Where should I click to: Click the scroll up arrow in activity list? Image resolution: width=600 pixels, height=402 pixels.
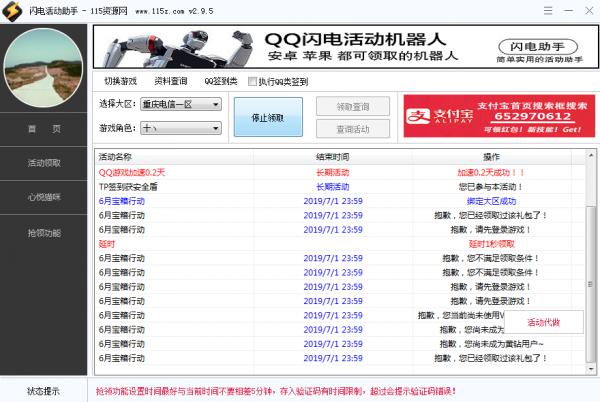pyautogui.click(x=591, y=155)
